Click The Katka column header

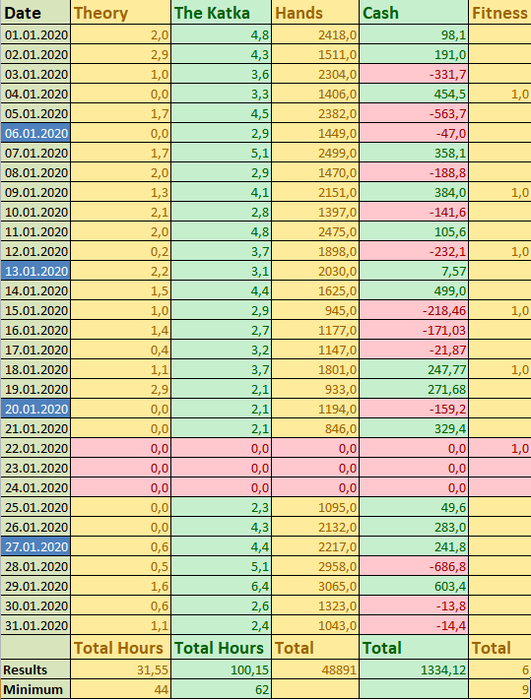click(x=221, y=12)
